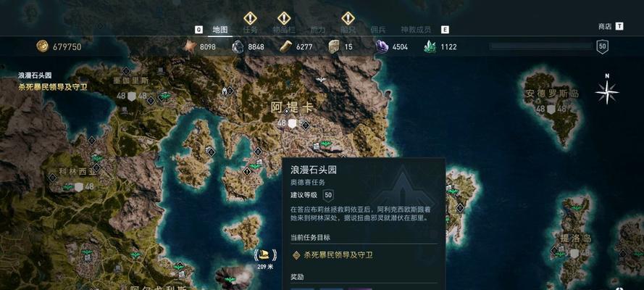Screen dimensions: 644x290
Task: Click the level 50 shield badge
Action: tap(603, 46)
